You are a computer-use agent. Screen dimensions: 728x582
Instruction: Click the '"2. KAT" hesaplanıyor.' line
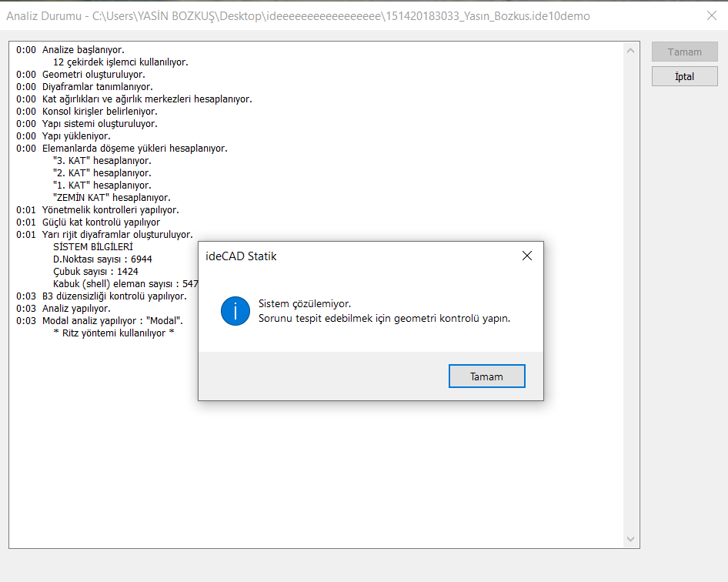point(102,172)
